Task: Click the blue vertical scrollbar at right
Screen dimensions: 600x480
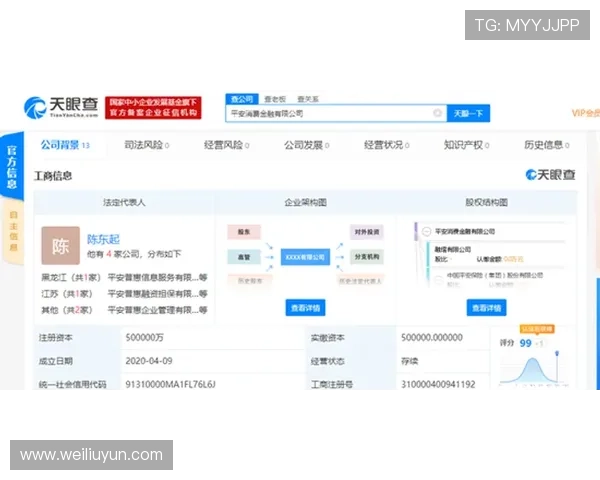Action: pyautogui.click(x=598, y=333)
